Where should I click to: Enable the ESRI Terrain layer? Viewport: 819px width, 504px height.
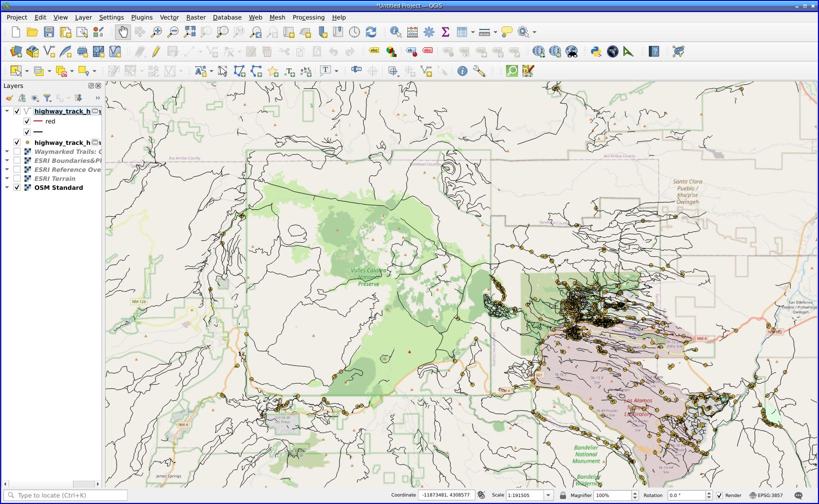tap(17, 179)
